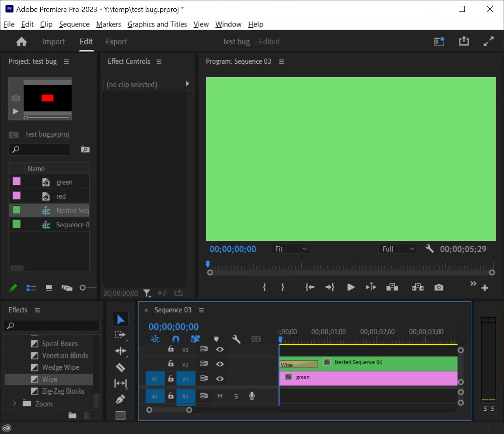Open Graphics and Titles menu
Screen dimensions: 504x434
(x=157, y=24)
